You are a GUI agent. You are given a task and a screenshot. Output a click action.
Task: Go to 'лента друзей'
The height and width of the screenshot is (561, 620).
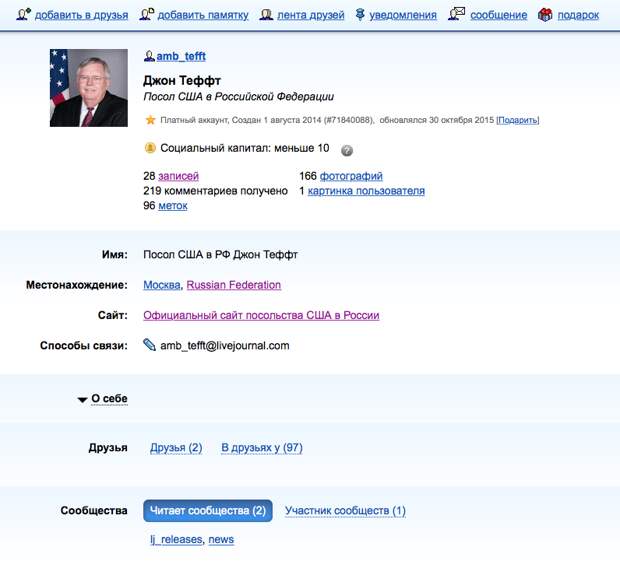311,15
